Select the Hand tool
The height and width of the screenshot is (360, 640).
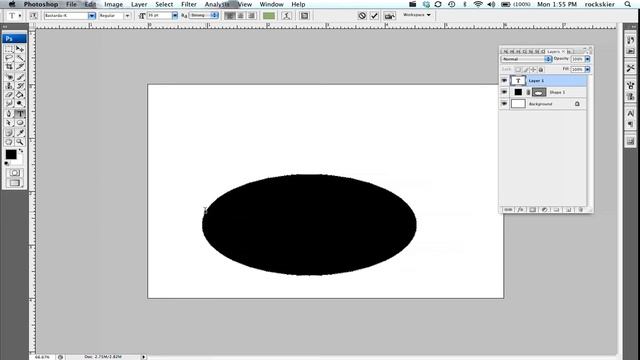(x=9, y=142)
